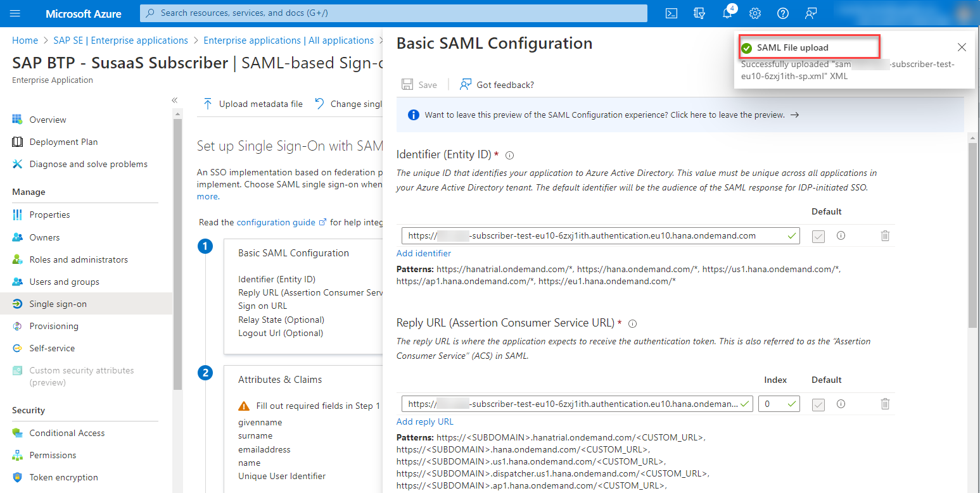Click the Conditional Access icon

pyautogui.click(x=17, y=433)
